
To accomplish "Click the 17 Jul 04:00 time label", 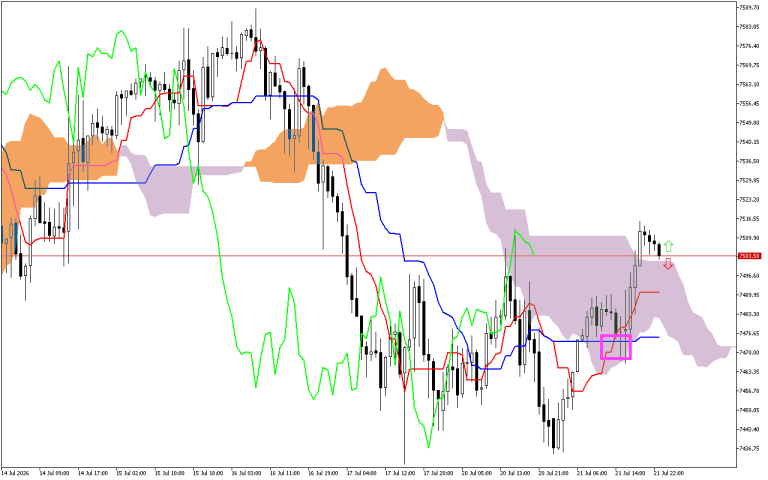I will (361, 474).
